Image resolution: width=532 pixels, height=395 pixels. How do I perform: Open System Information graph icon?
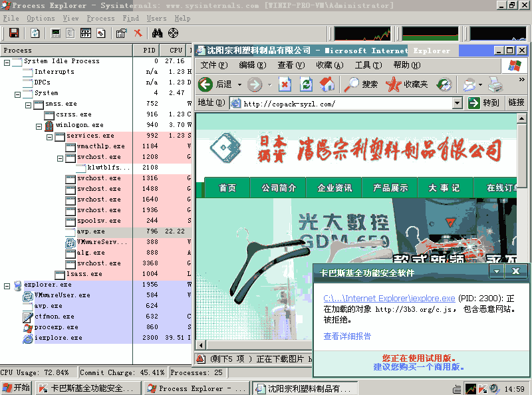tap(55, 33)
